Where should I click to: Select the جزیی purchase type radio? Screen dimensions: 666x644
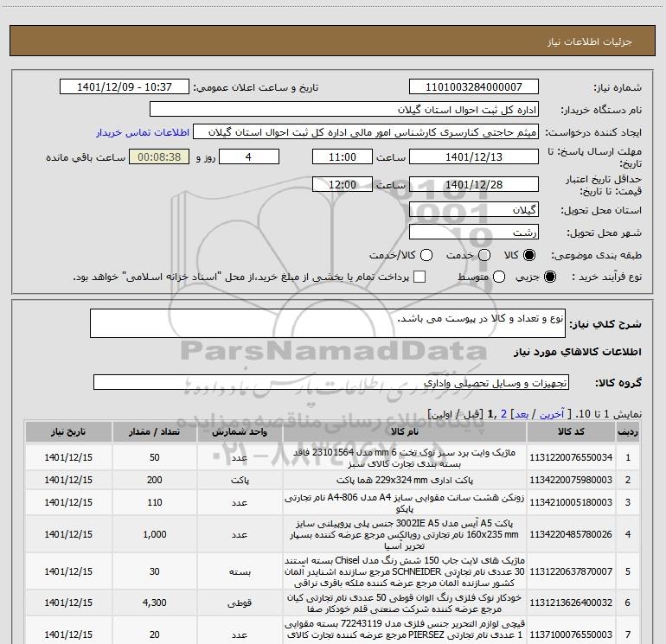click(x=549, y=277)
